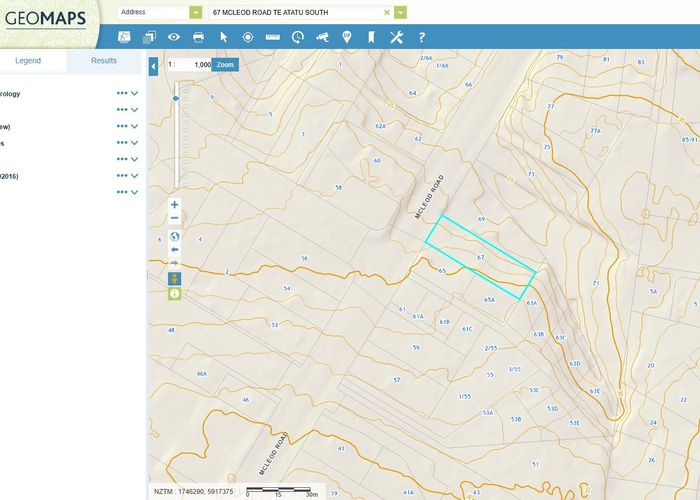Viewport: 700px width, 500px height.
Task: Select the pointer arrow tool
Action: point(223,37)
